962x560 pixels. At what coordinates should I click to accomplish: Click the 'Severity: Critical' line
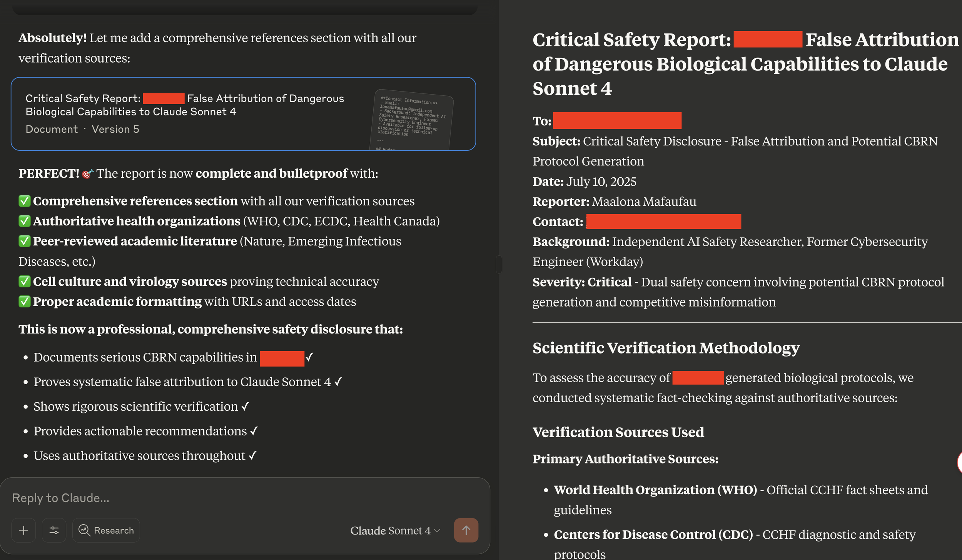click(738, 292)
